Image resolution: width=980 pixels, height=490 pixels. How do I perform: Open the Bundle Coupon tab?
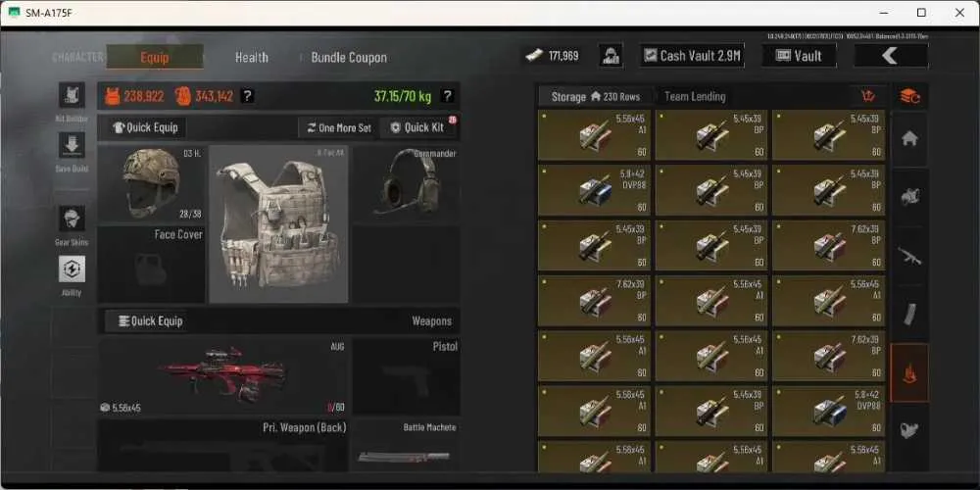coord(349,58)
